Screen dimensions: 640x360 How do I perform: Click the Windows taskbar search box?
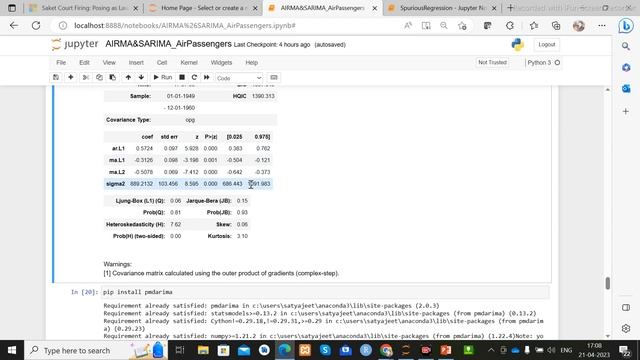click(96, 350)
